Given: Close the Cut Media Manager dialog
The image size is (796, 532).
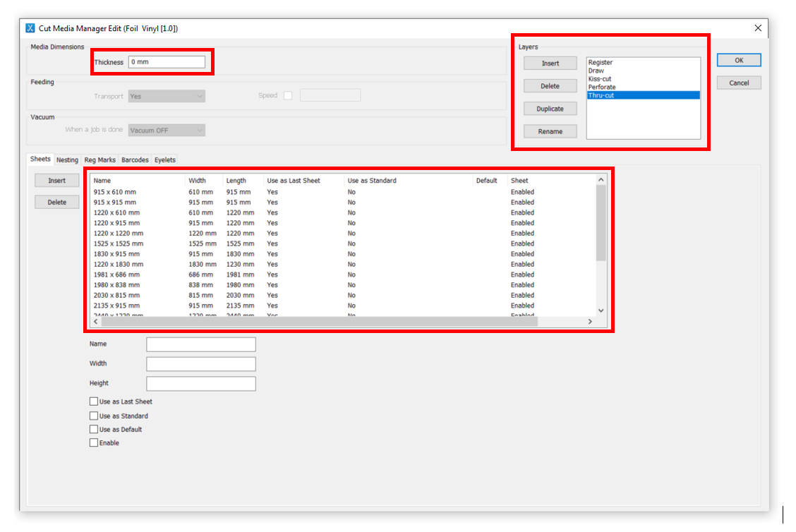Looking at the screenshot, I should pos(757,28).
